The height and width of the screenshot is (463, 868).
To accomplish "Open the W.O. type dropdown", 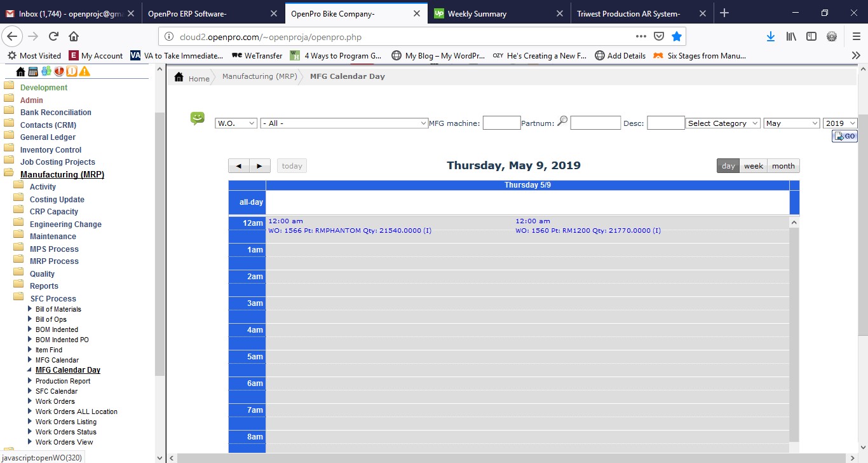I will [x=236, y=123].
